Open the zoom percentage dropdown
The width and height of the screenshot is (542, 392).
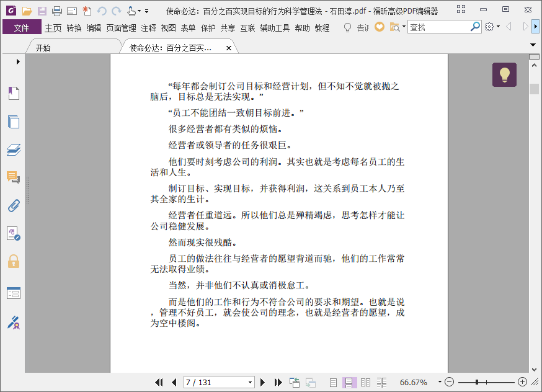coord(440,382)
